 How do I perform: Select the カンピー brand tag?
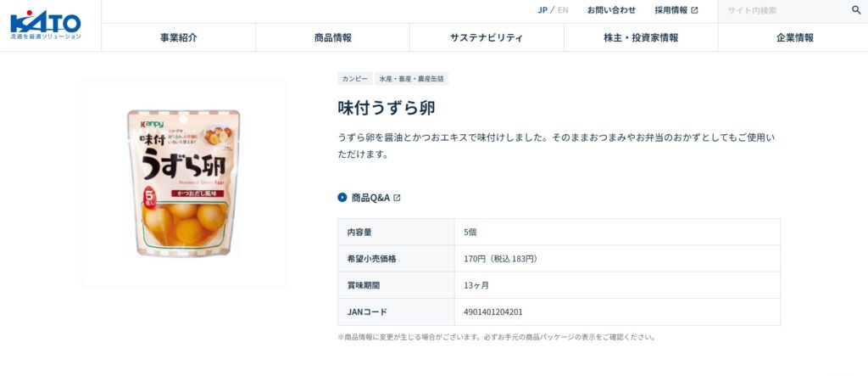coord(354,79)
